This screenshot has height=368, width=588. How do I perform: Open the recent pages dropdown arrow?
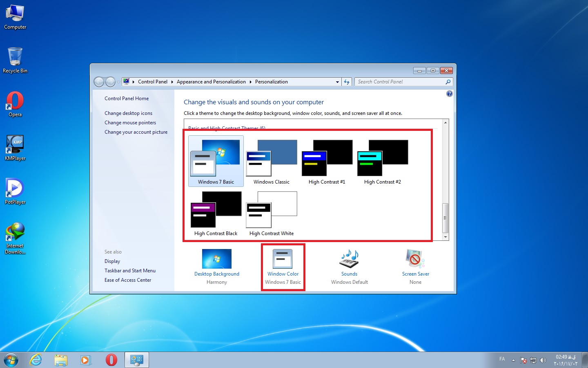[x=118, y=82]
